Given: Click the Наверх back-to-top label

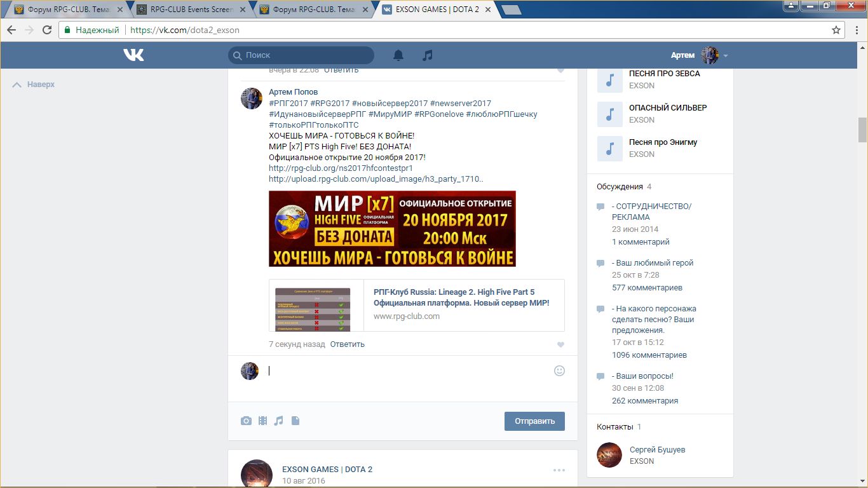Looking at the screenshot, I should click(41, 85).
